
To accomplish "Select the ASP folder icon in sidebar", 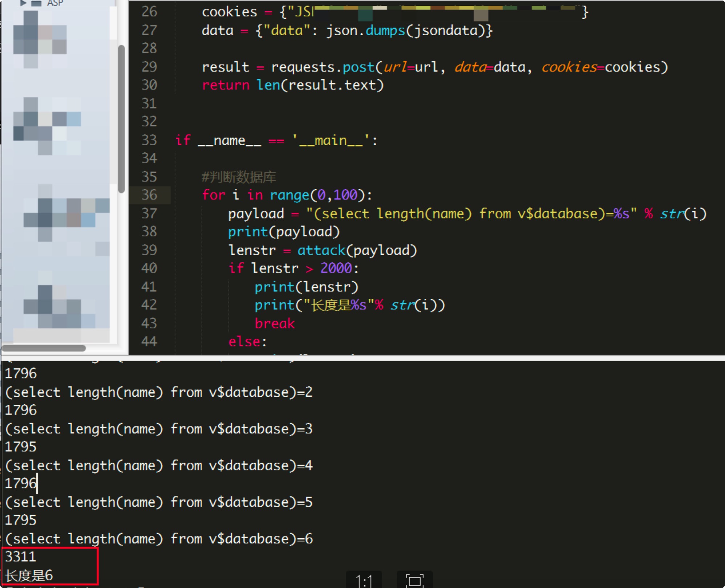I will coord(36,3).
